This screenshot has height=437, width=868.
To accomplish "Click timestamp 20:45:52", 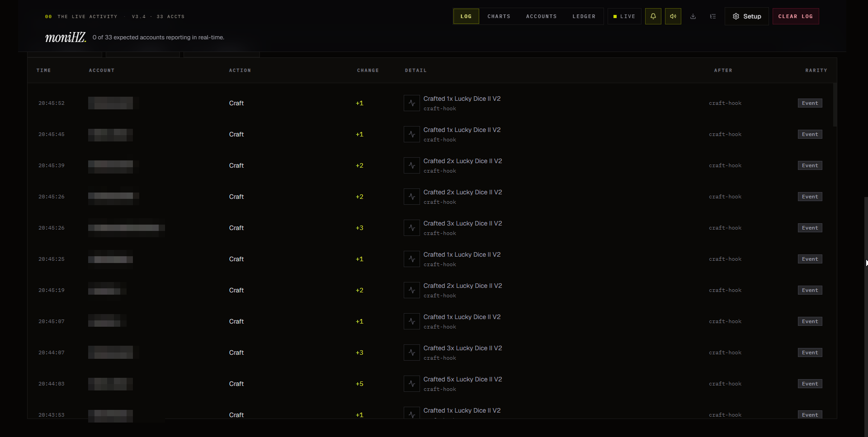I will click(51, 103).
